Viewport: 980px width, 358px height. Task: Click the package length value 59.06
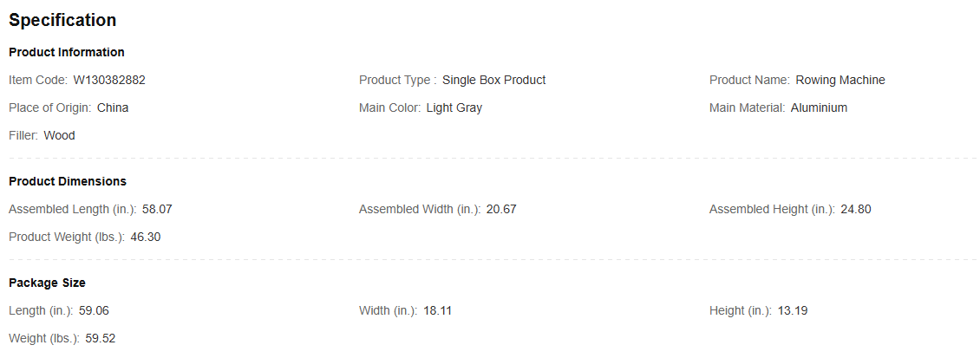(x=94, y=310)
